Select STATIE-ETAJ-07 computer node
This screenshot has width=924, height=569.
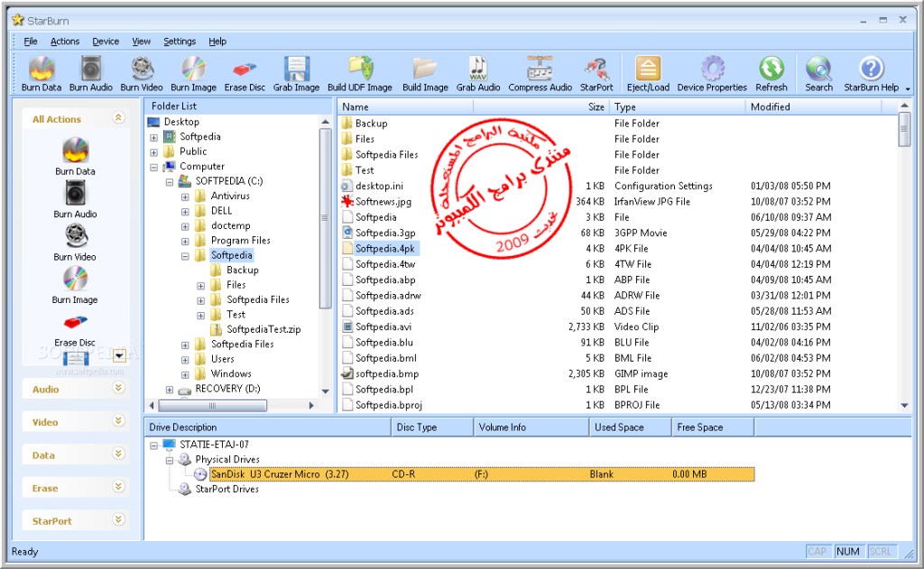point(214,445)
